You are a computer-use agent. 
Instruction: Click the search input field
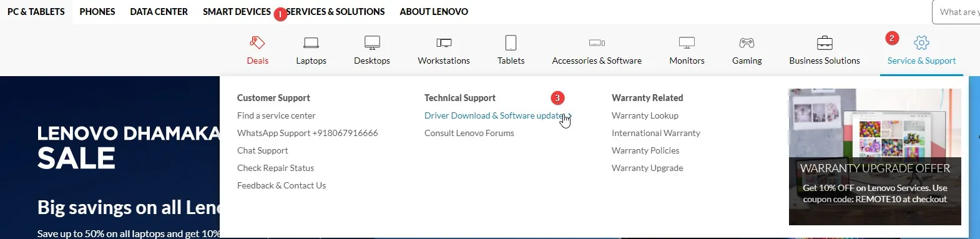956,12
